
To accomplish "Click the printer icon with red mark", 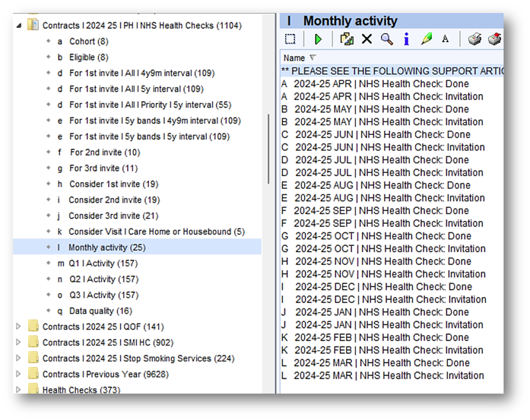I will tap(495, 39).
